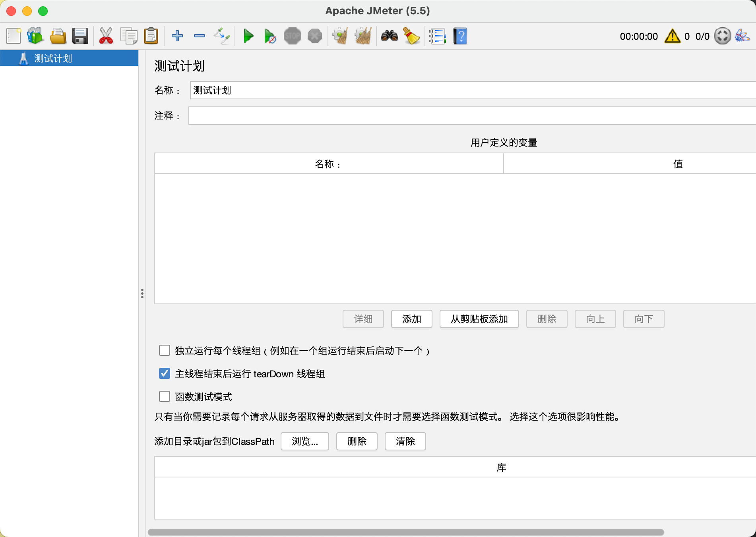Click the Search binoculars icon
Image resolution: width=756 pixels, height=537 pixels.
pos(389,36)
